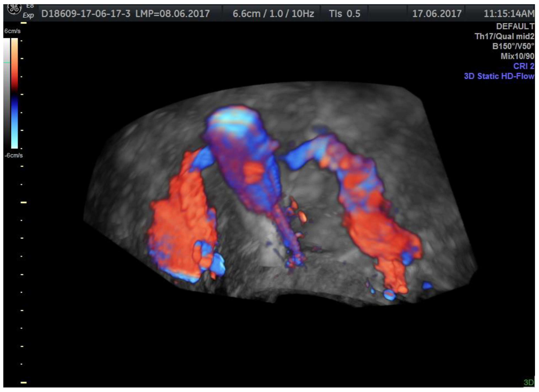Click the Mix10/90 render mix setting
Image resolution: width=539 pixels, height=392 pixels.
[x=517, y=56]
